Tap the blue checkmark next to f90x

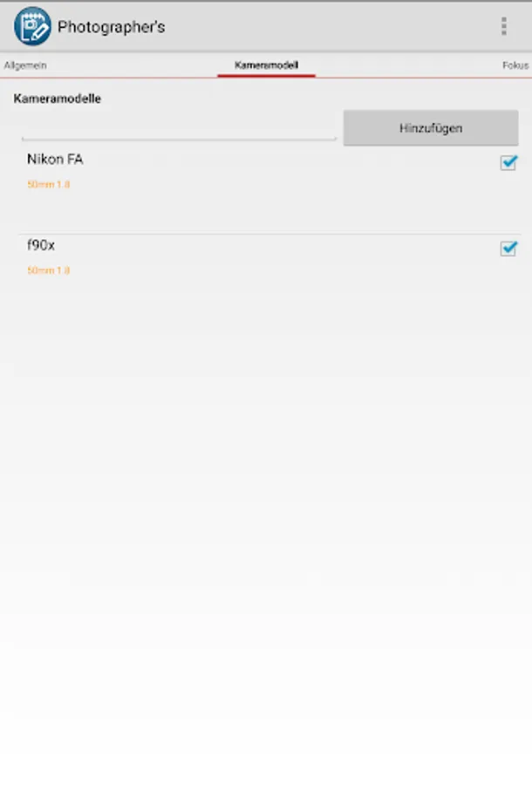pyautogui.click(x=509, y=248)
